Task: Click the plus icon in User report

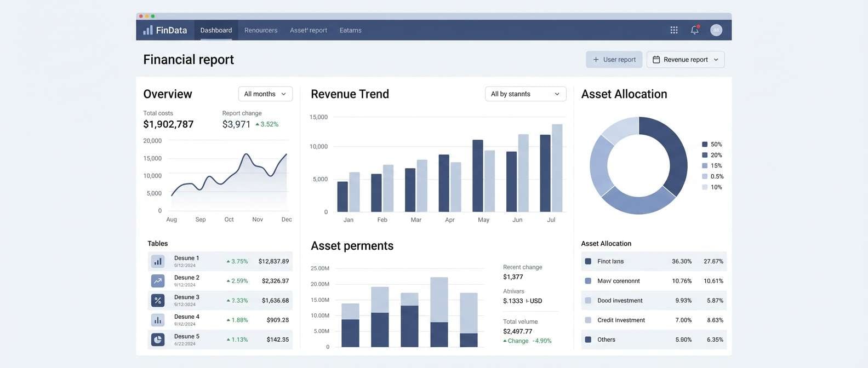Action: pos(596,60)
